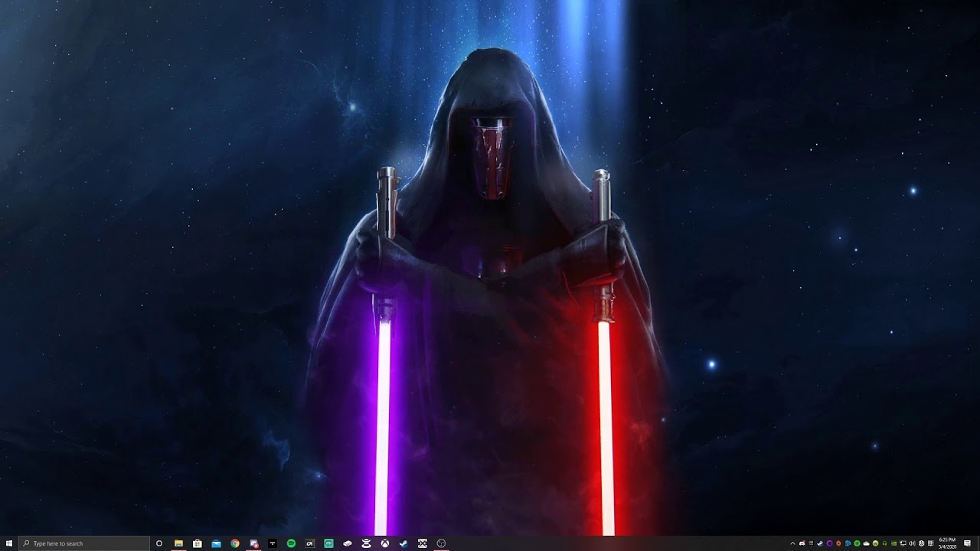The width and height of the screenshot is (980, 551).
Task: Open the Windows Start menu
Action: coord(9,543)
